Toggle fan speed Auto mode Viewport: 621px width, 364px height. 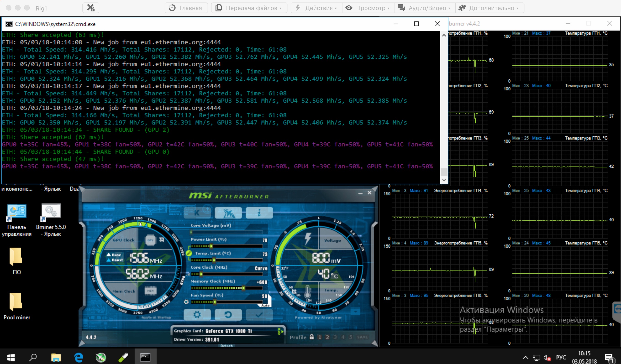(265, 305)
